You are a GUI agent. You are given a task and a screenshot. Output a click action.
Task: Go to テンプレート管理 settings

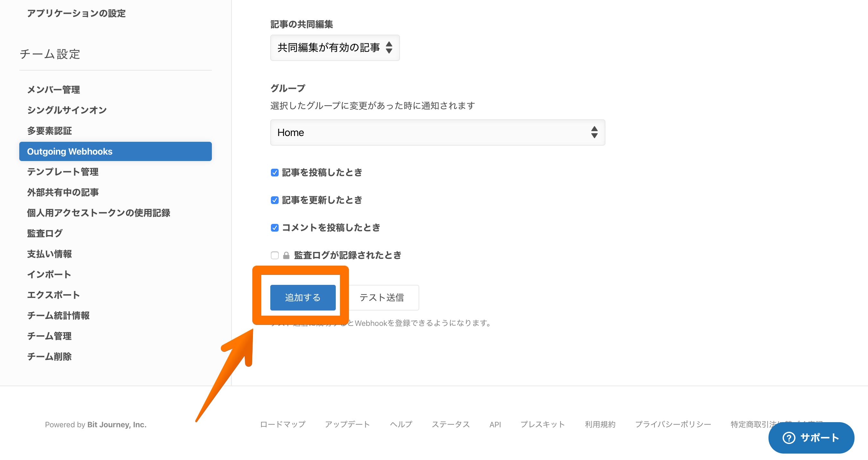(x=63, y=172)
